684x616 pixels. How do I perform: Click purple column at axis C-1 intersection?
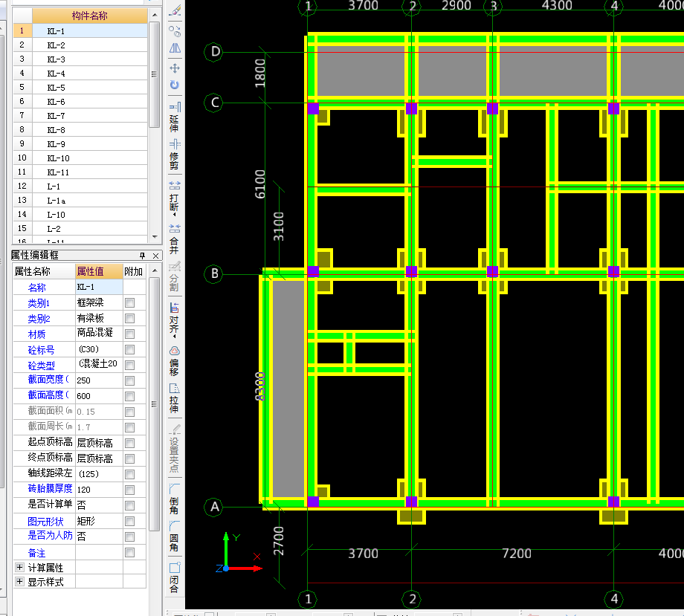(x=313, y=108)
